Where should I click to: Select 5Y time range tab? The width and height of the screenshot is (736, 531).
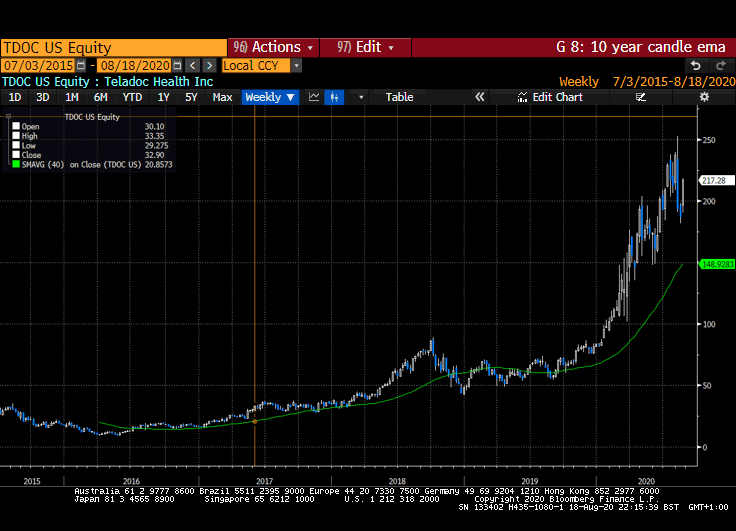191,97
